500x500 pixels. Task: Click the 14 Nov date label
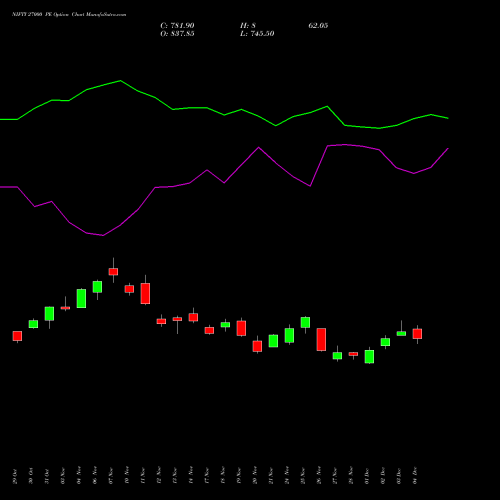(191, 476)
